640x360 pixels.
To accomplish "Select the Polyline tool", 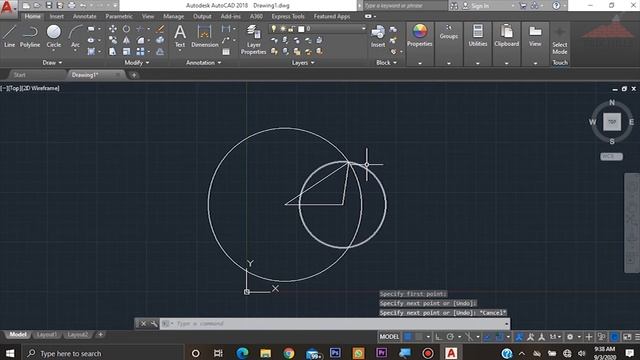I will [x=30, y=36].
